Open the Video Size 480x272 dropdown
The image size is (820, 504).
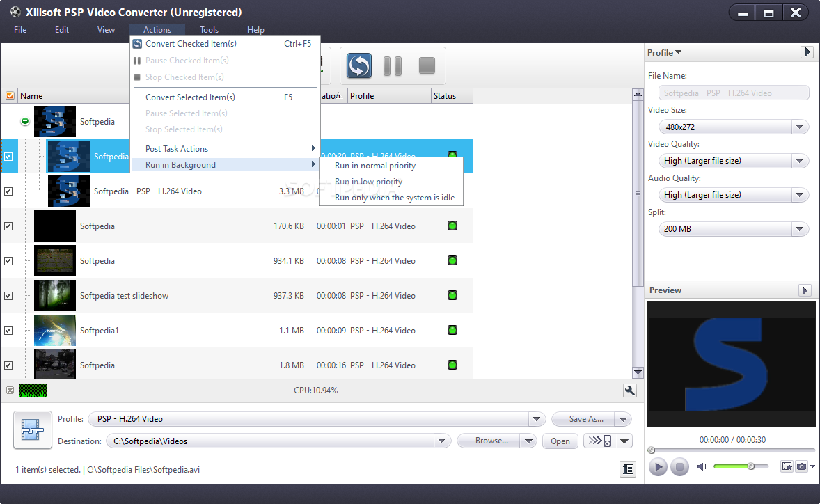pos(799,127)
